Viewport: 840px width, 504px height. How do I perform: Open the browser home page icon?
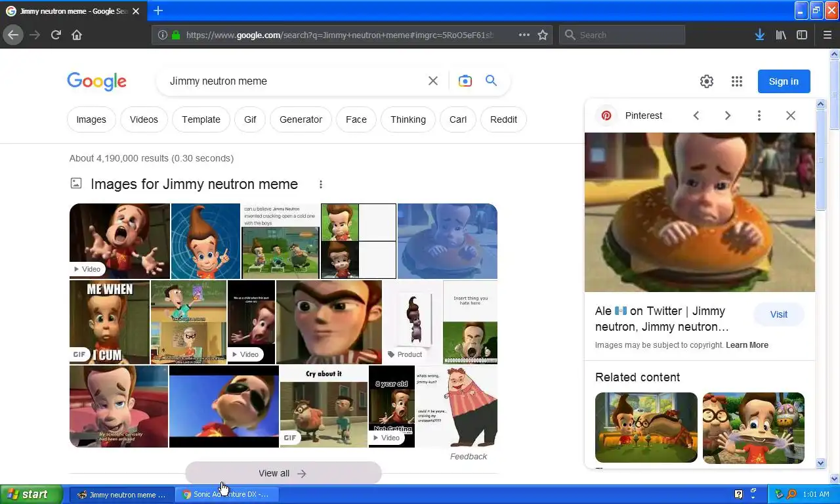[77, 35]
